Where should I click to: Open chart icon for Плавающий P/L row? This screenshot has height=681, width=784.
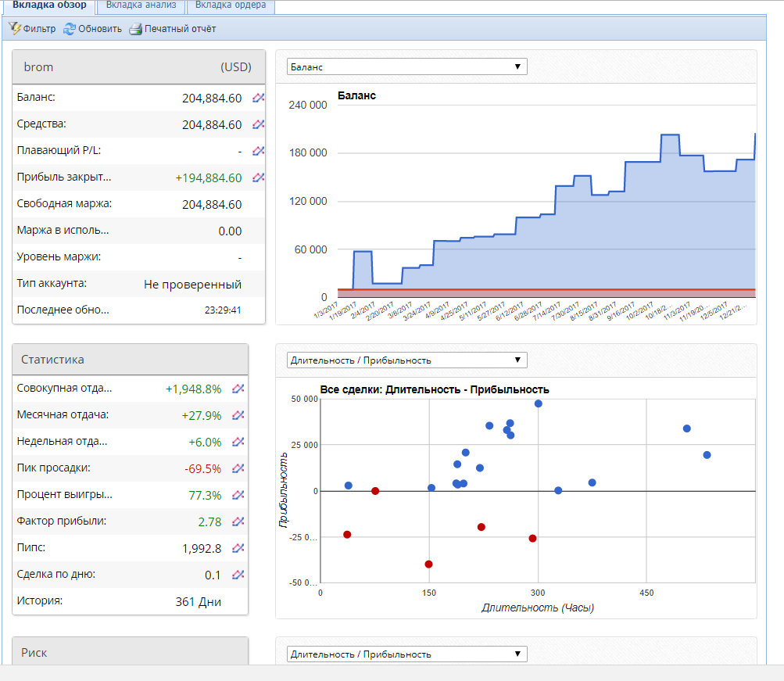click(258, 150)
